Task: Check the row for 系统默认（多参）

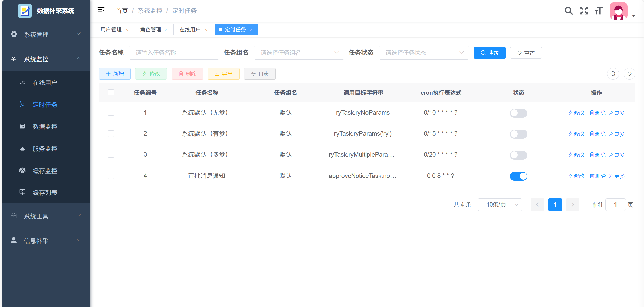Action: 111,155
